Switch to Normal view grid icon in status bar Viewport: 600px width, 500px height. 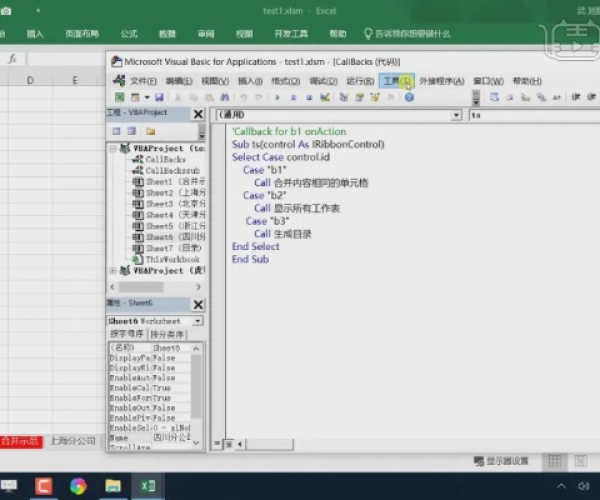[555, 461]
